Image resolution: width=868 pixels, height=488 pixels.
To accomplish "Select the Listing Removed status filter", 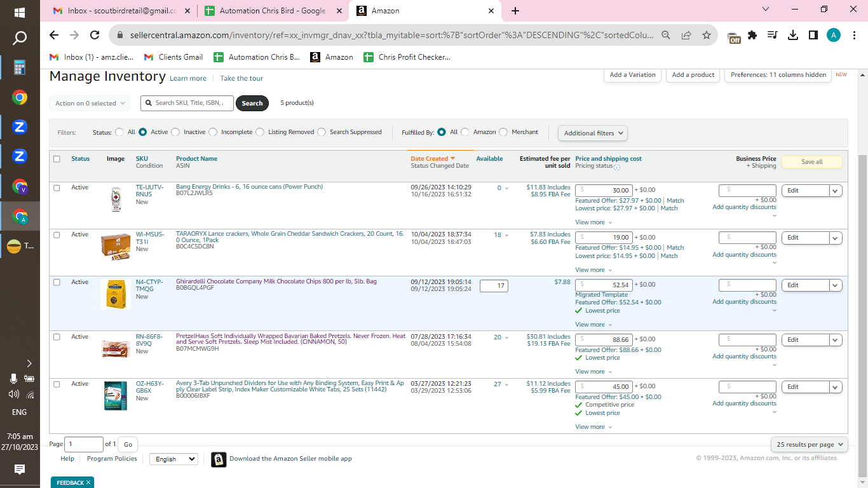I will pyautogui.click(x=260, y=132).
